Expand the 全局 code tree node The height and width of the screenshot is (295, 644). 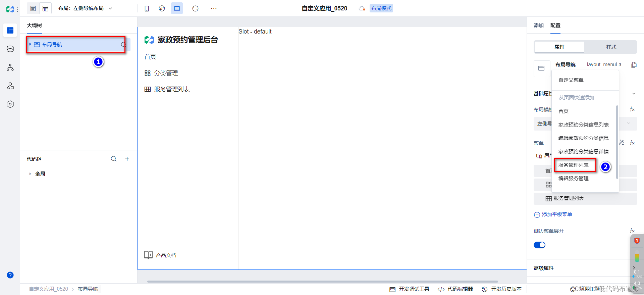pos(30,174)
